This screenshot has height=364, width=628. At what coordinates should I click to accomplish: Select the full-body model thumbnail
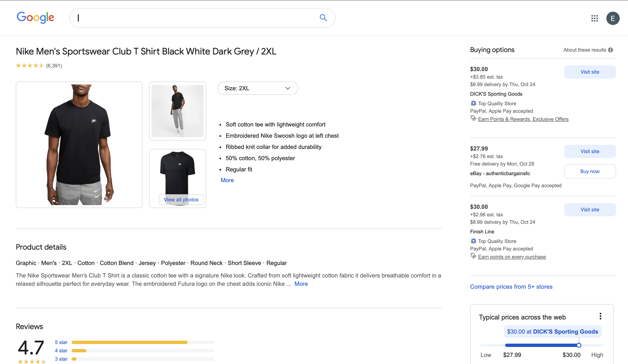pos(177,111)
